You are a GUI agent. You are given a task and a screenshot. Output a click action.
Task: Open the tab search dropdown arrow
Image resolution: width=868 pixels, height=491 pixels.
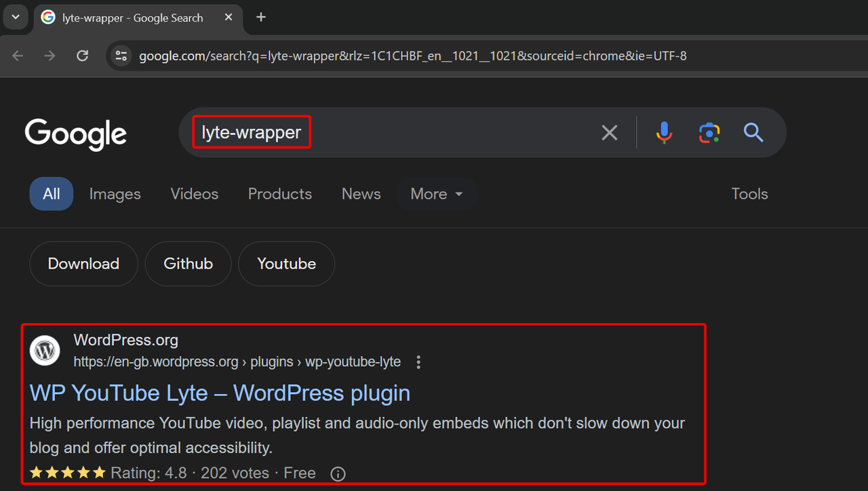(16, 17)
